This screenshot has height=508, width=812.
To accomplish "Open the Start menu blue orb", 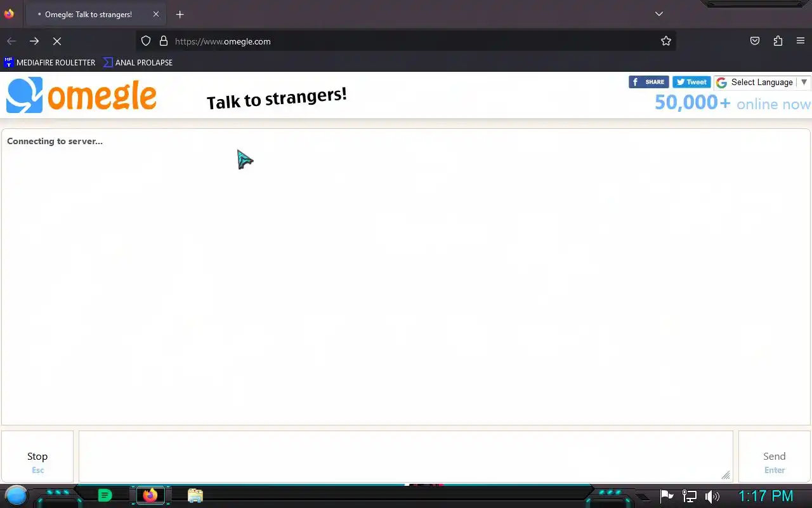I will 16,495.
